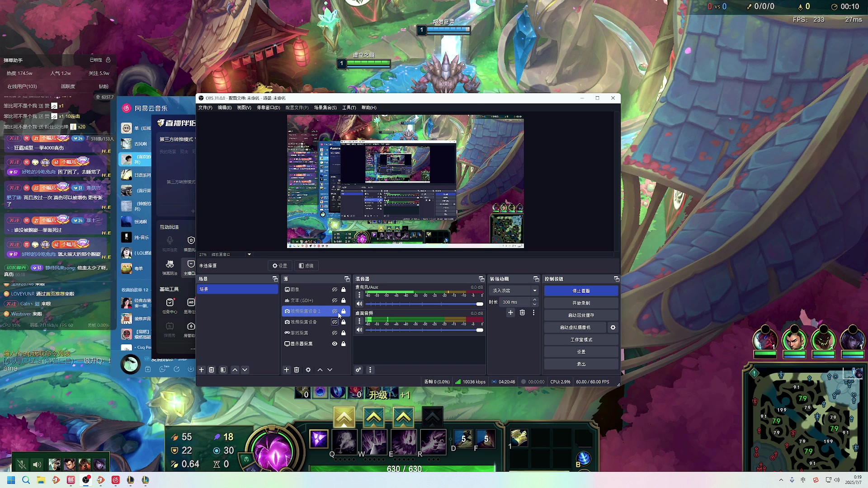Click the 启动虚拟摄像机 button
This screenshot has width=868, height=488.
pyautogui.click(x=576, y=328)
